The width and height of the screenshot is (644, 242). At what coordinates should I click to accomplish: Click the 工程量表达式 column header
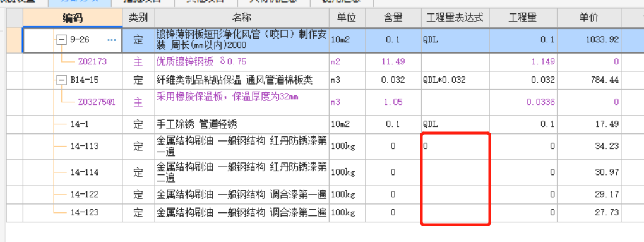[455, 18]
